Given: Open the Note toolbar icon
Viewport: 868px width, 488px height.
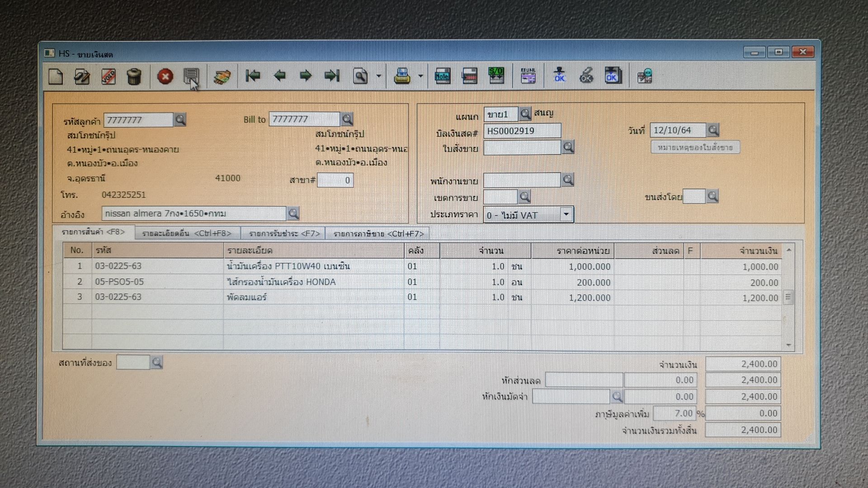Looking at the screenshot, I should pyautogui.click(x=442, y=76).
